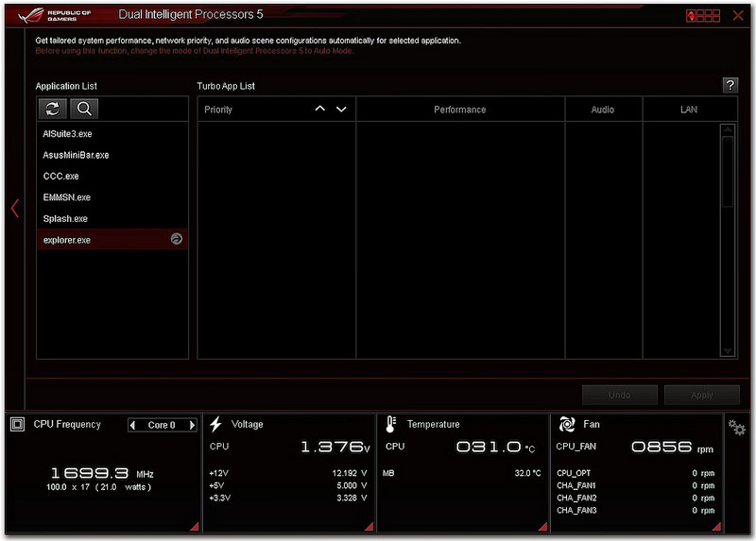
Task: Select AISuite3.exe in Application List
Action: pos(112,134)
